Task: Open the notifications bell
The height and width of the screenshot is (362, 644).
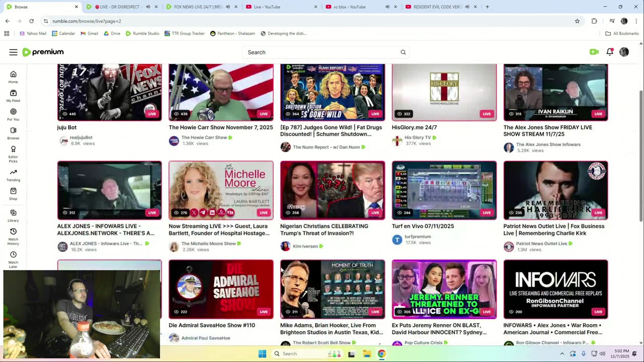Action: 610,52
